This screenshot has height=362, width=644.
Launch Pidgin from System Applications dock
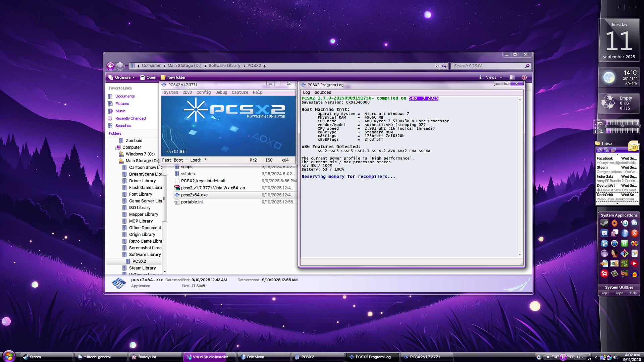coord(614,233)
